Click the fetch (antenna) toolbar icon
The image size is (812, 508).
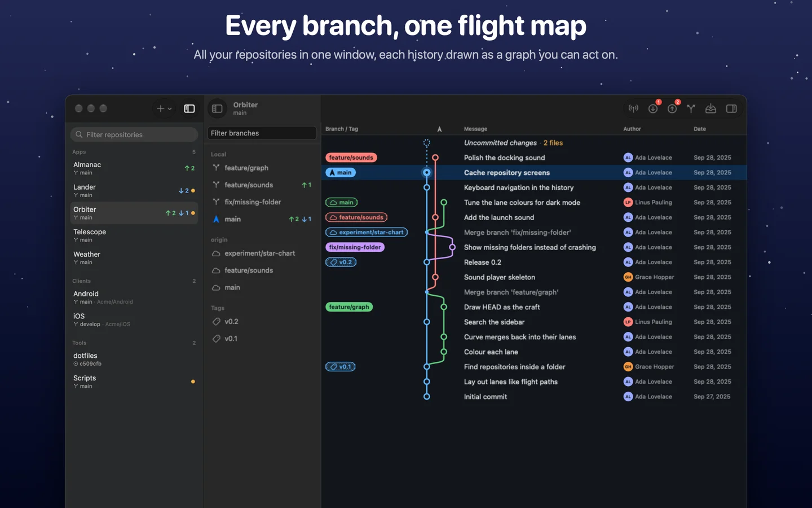click(x=633, y=108)
